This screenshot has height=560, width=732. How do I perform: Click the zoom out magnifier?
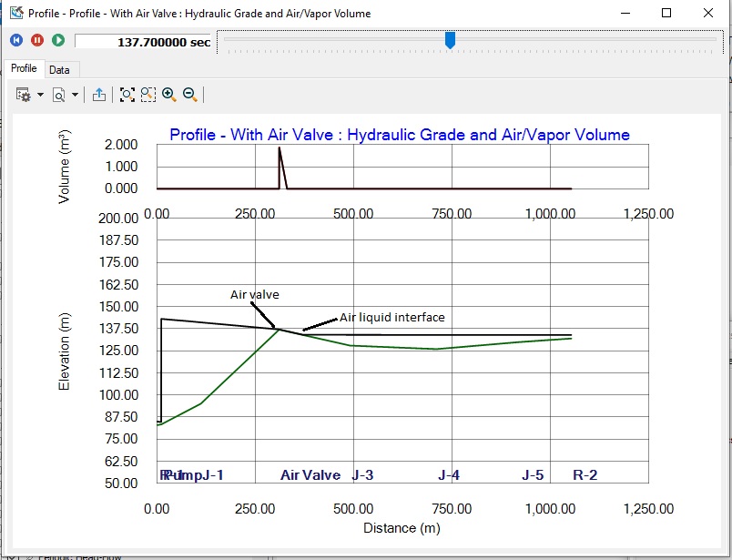pos(190,95)
